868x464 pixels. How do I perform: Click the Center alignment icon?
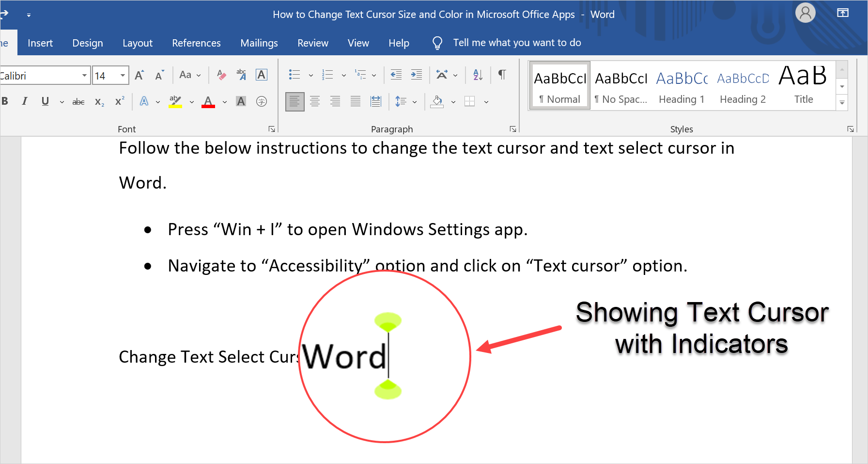tap(315, 101)
